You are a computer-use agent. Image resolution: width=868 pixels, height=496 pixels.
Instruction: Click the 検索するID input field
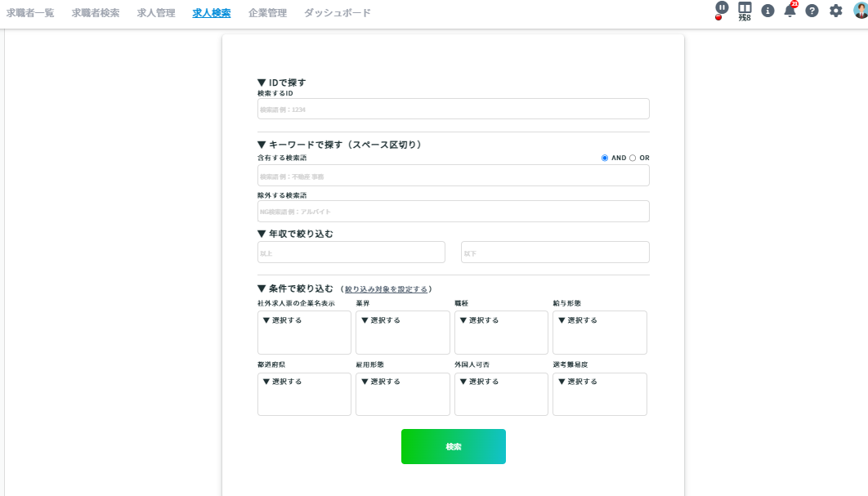[453, 109]
